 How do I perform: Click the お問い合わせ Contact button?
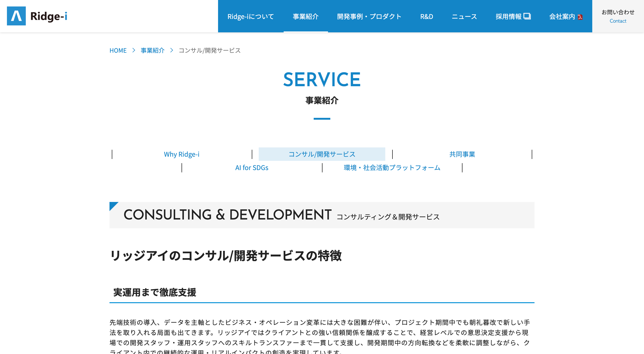(618, 16)
